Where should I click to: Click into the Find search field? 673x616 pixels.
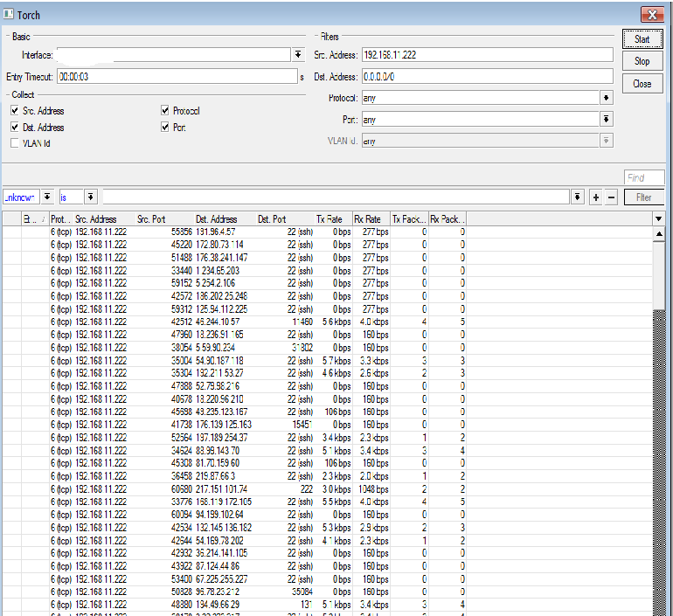point(643,177)
